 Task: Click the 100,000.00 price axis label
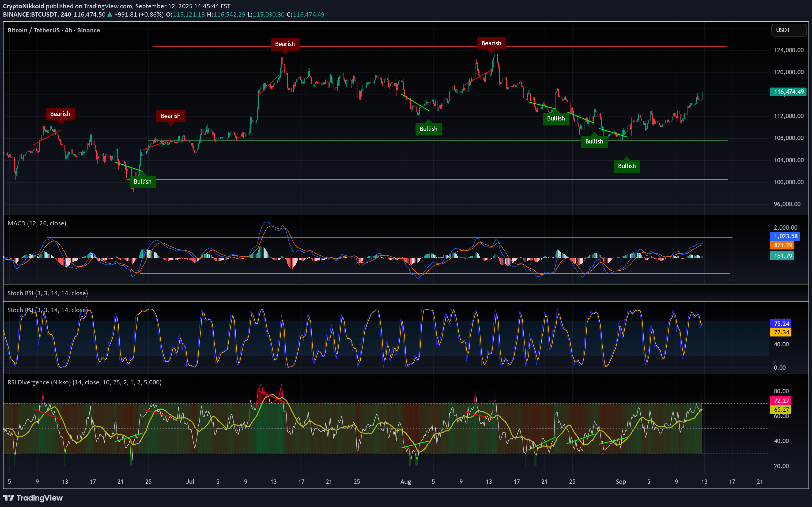point(788,182)
